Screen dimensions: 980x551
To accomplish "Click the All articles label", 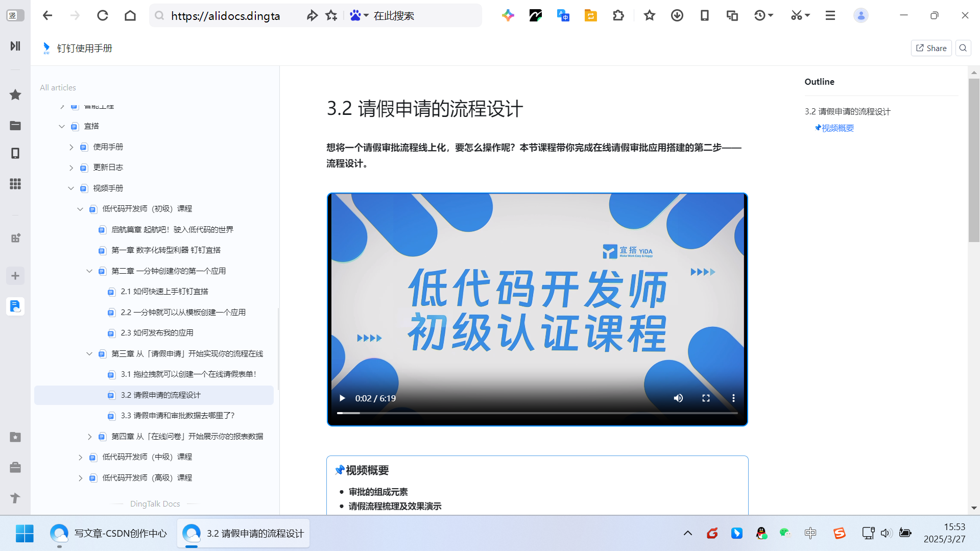I will click(x=58, y=88).
